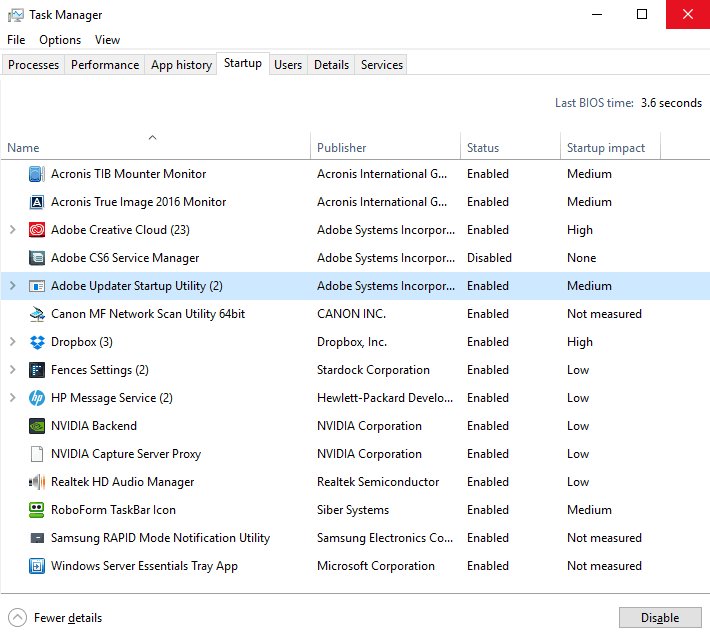Select the Adobe CS6 Service Manager entry
This screenshot has height=642, width=710.
tap(125, 258)
